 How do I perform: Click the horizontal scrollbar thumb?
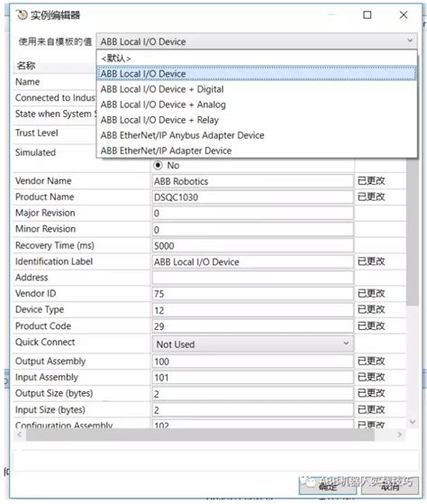point(200,435)
